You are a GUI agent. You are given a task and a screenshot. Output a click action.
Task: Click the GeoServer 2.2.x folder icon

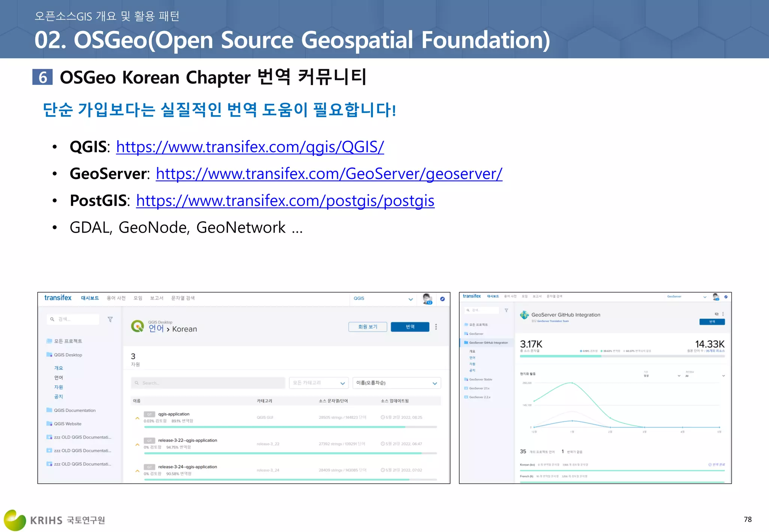coord(466,397)
